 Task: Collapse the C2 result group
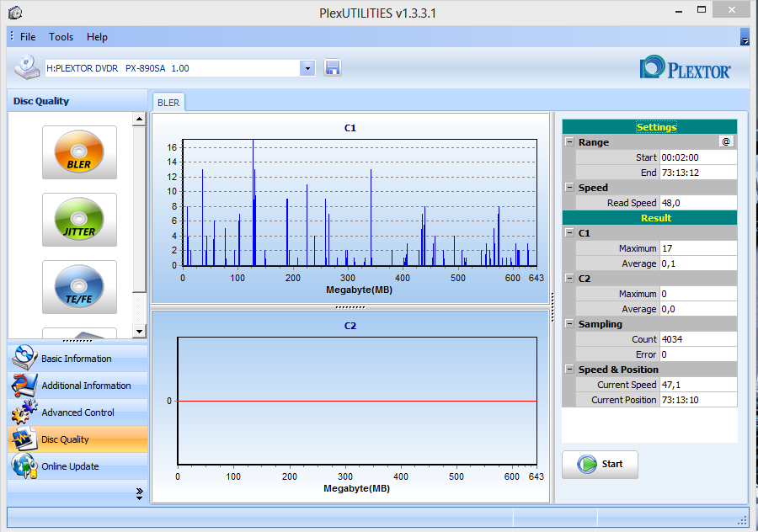click(x=569, y=279)
